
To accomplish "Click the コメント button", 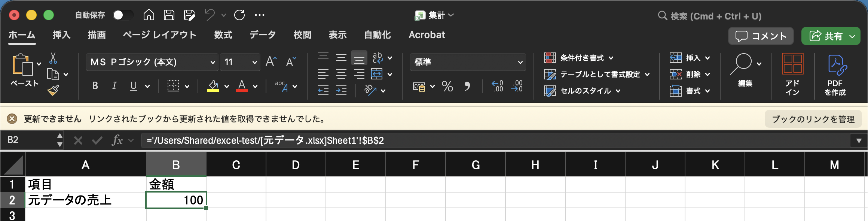I will click(761, 36).
